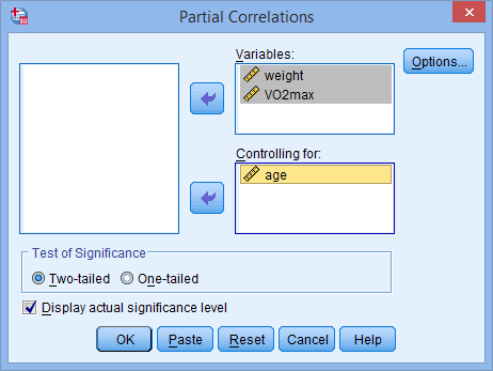Select the Two-tailed radio button
Image resolution: width=493 pixels, height=371 pixels.
[x=38, y=278]
